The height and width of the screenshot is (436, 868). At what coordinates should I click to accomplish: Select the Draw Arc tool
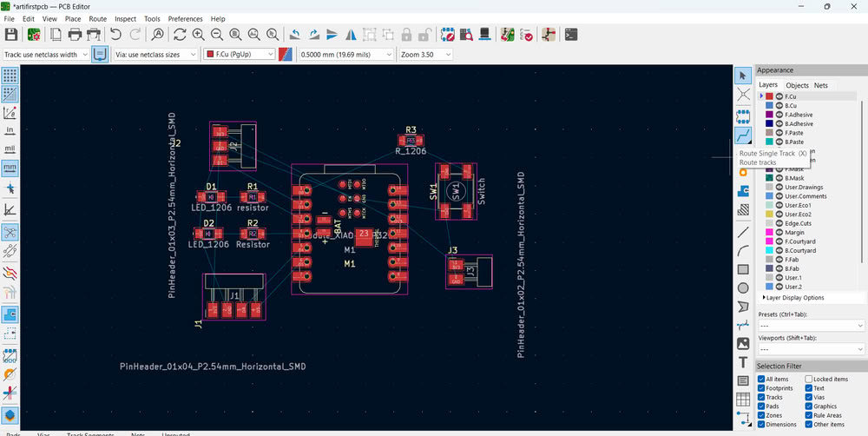tap(743, 251)
